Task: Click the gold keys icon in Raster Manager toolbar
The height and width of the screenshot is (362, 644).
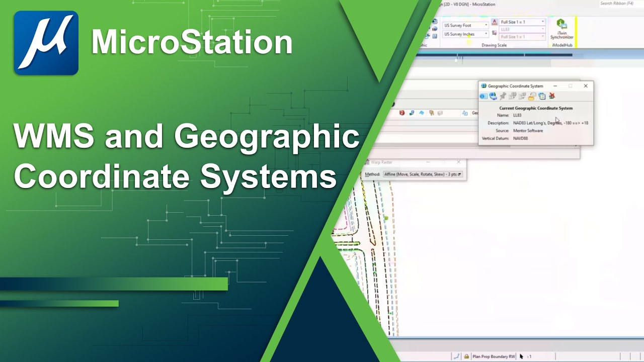Action: click(x=431, y=113)
